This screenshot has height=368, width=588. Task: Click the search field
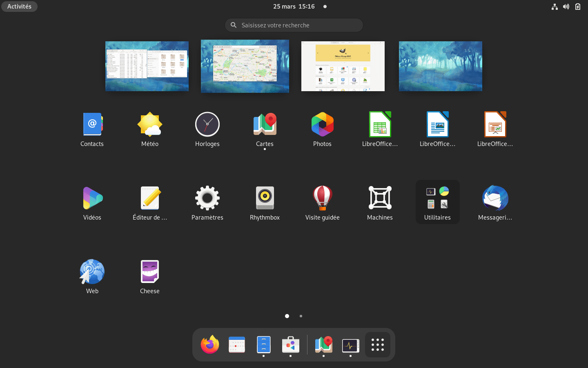click(294, 25)
